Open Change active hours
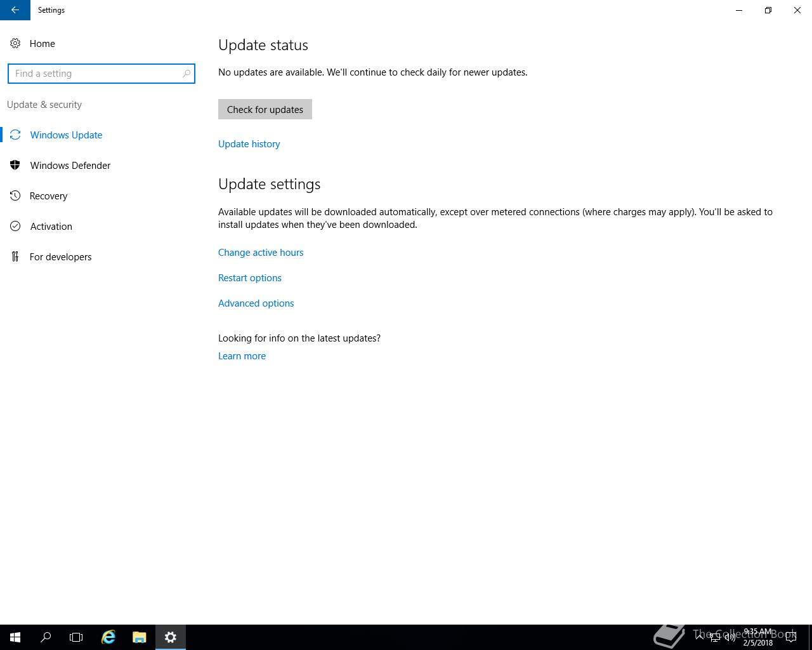Screen dimensions: 812x650 point(261,253)
